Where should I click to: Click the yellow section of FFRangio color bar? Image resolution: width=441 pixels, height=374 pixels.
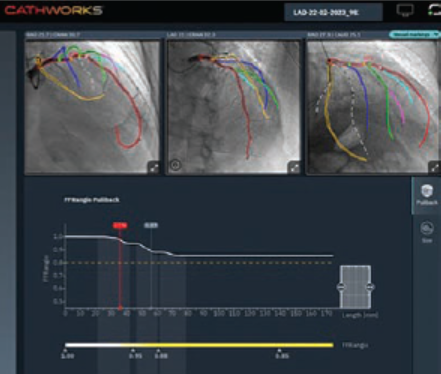pos(227,345)
